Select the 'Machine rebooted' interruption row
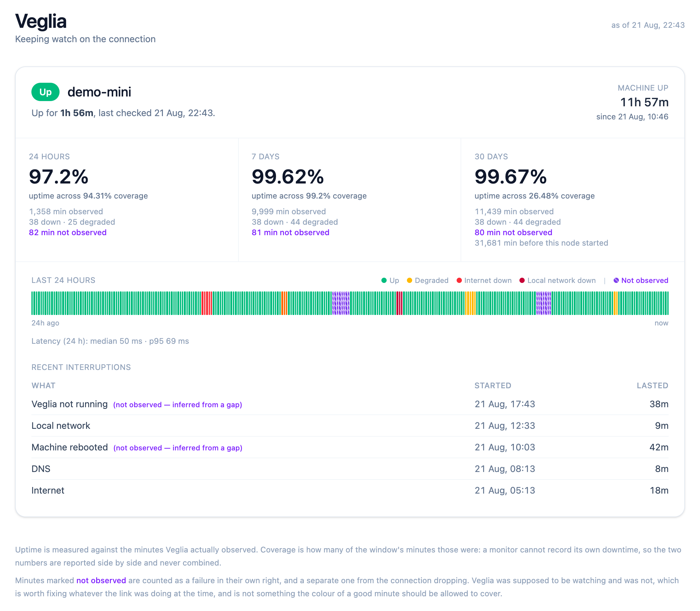The image size is (700, 611). coord(350,447)
